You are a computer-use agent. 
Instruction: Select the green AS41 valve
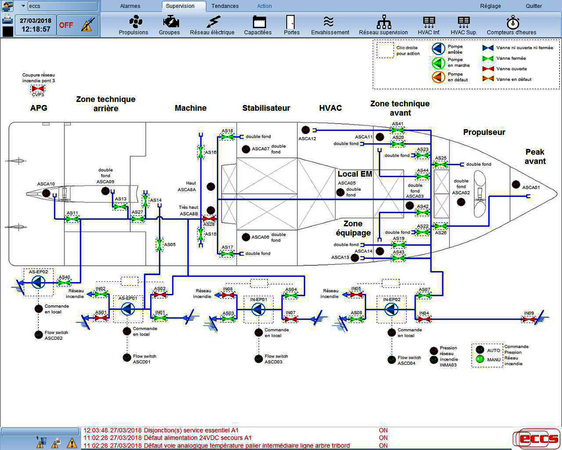click(397, 130)
